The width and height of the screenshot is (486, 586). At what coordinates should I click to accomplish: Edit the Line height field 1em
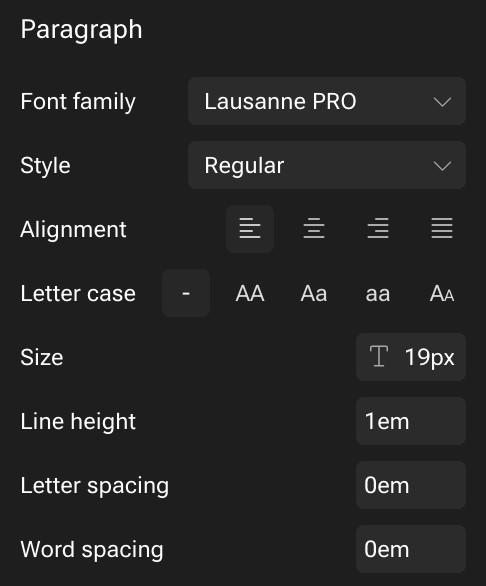411,421
